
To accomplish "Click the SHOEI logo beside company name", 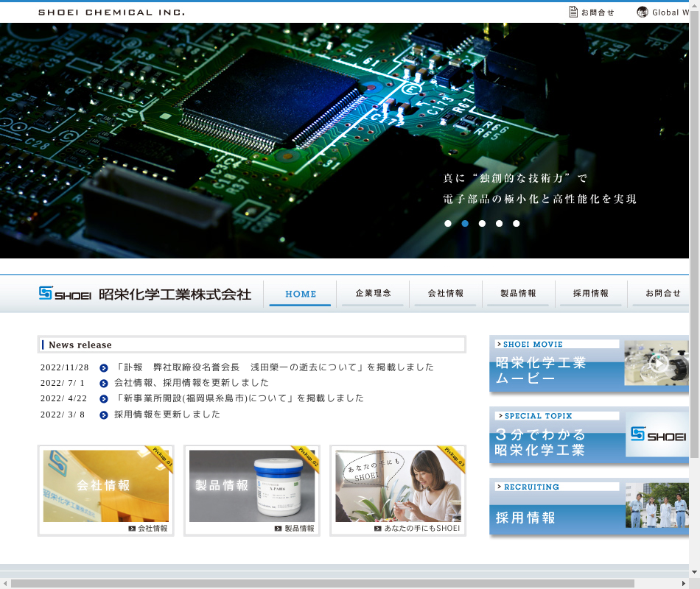I will (65, 294).
